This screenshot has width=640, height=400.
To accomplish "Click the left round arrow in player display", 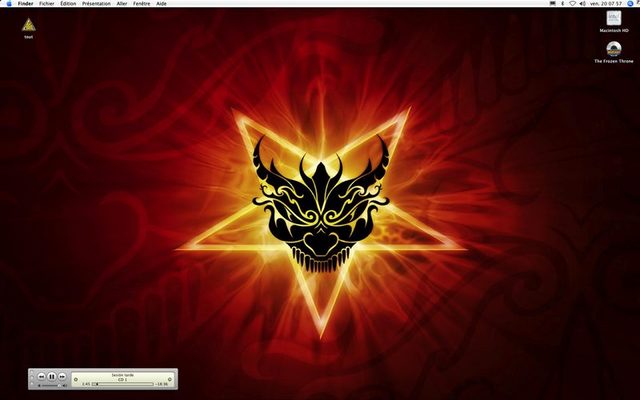I will (76, 379).
